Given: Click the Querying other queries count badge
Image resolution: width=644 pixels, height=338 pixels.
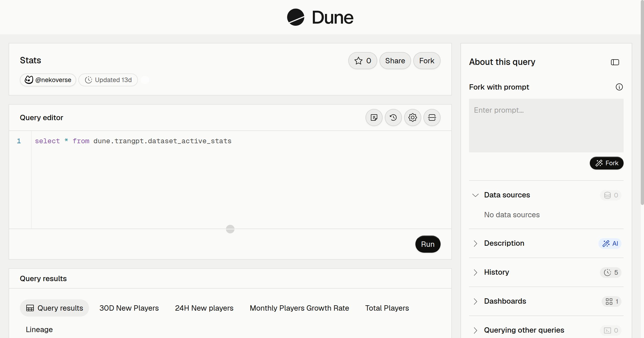Looking at the screenshot, I should pyautogui.click(x=611, y=330).
